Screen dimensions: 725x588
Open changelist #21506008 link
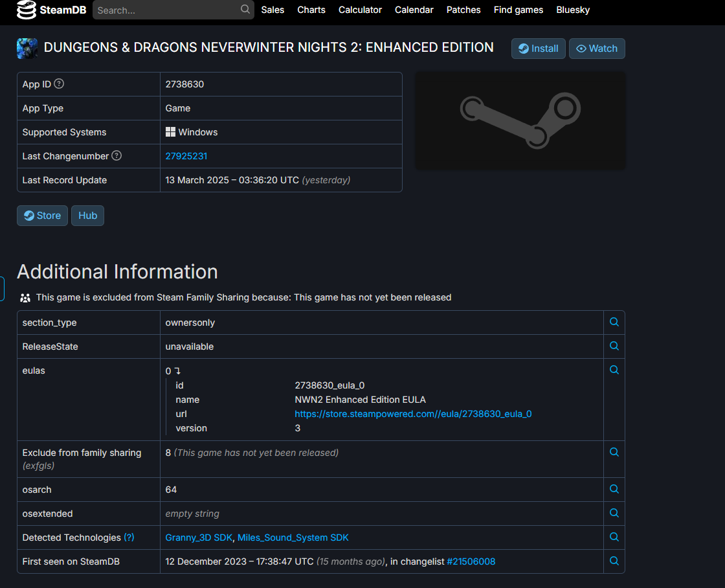point(471,561)
